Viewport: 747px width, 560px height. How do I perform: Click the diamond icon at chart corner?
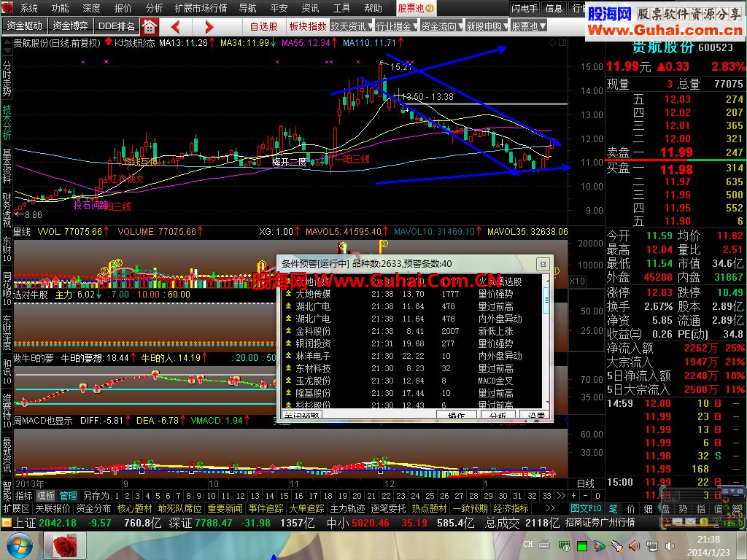553,42
